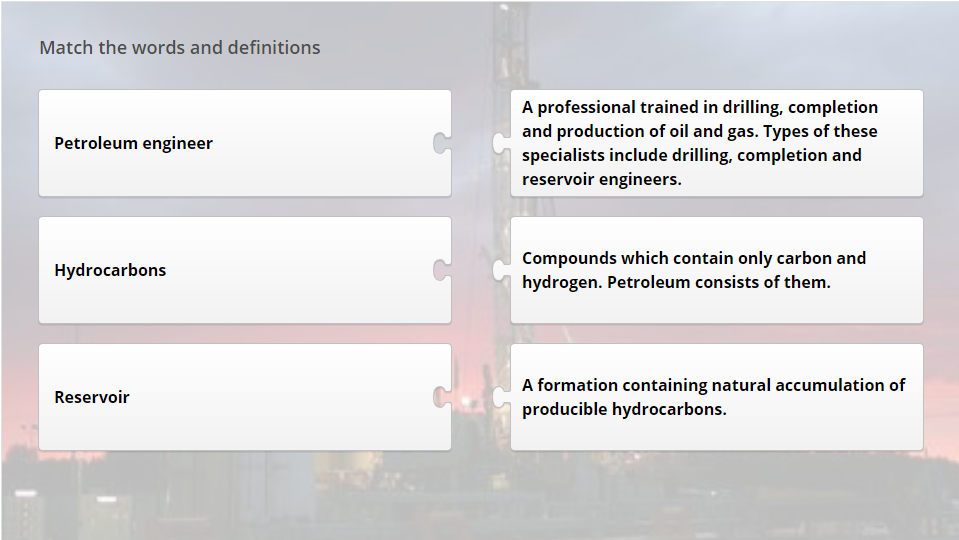959x540 pixels.
Task: Click the 'Petroleum engineer' text label
Action: click(133, 144)
